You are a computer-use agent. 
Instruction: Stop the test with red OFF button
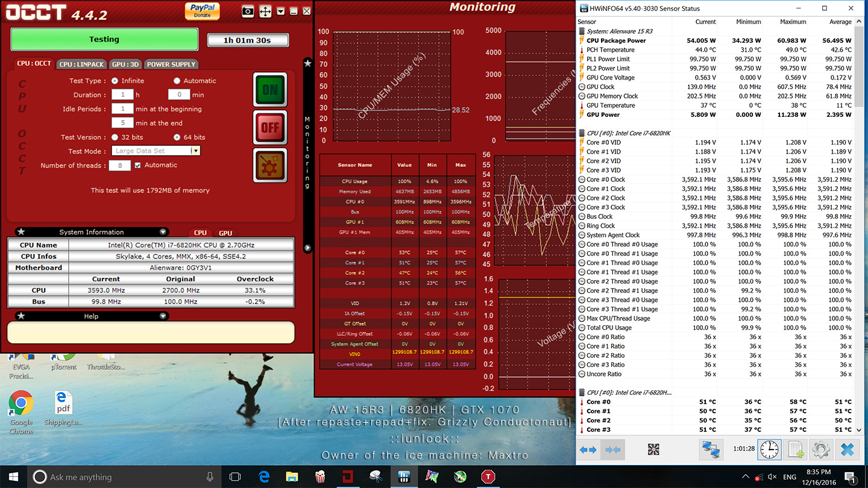[270, 127]
